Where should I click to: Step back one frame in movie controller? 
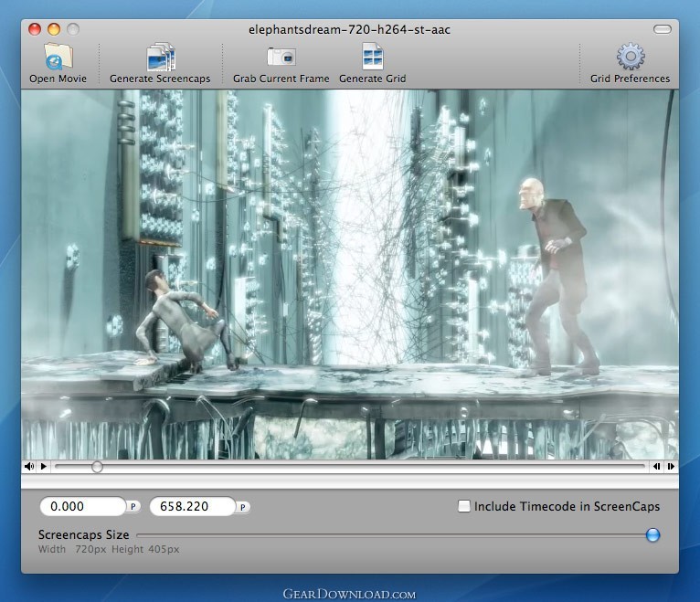click(656, 466)
